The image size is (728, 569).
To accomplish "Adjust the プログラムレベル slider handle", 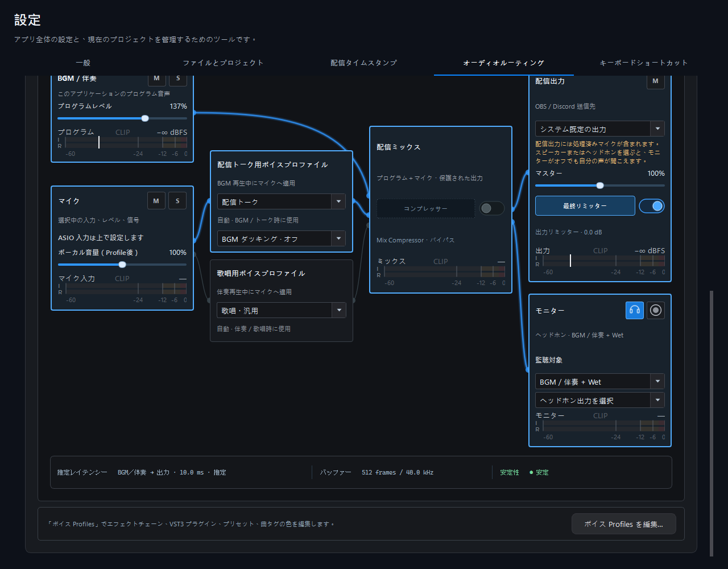I will (145, 118).
